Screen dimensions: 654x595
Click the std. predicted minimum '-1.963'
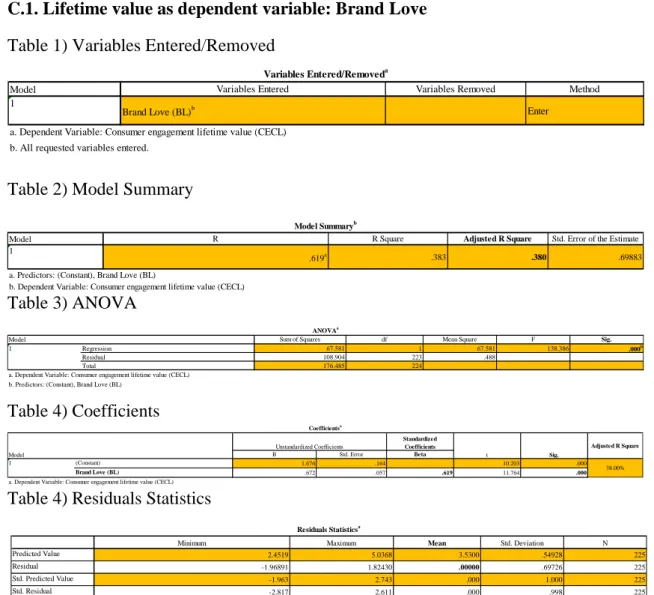(x=279, y=580)
